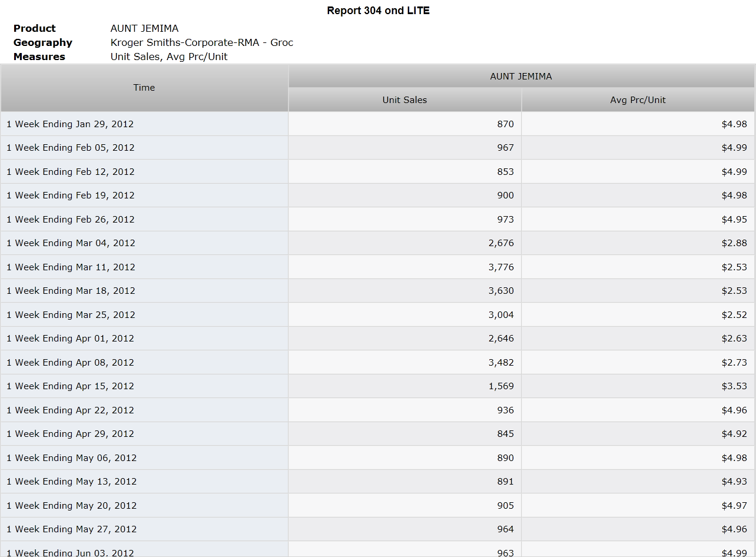The image size is (756, 557).
Task: Click the average price $2.52
Action: click(x=734, y=315)
